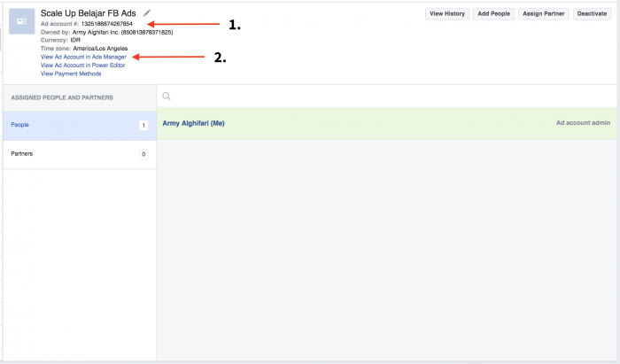
Task: Click the pencil icon beside account name
Action: 147,13
